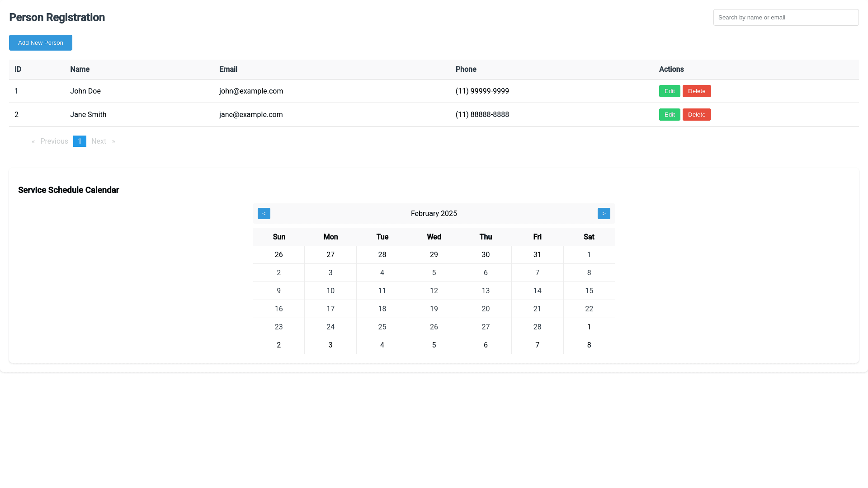Image resolution: width=868 pixels, height=488 pixels.
Task: Click the Next pagination link
Action: click(x=99, y=141)
